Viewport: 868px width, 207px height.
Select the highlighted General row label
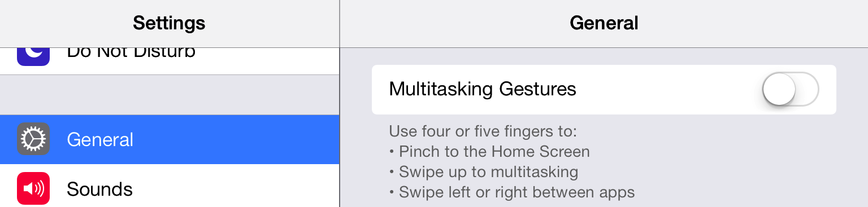pyautogui.click(x=100, y=139)
